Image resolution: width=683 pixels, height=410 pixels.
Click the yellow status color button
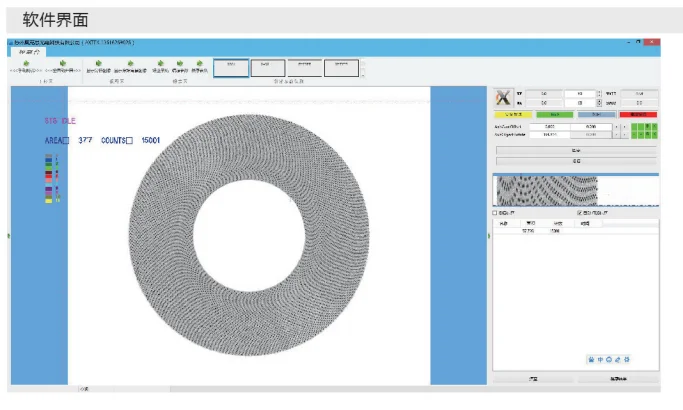point(511,115)
